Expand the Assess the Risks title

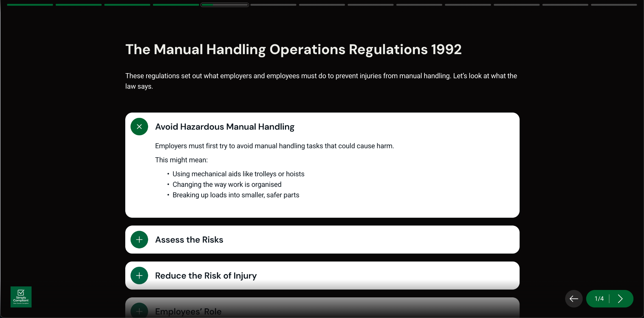pyautogui.click(x=189, y=240)
